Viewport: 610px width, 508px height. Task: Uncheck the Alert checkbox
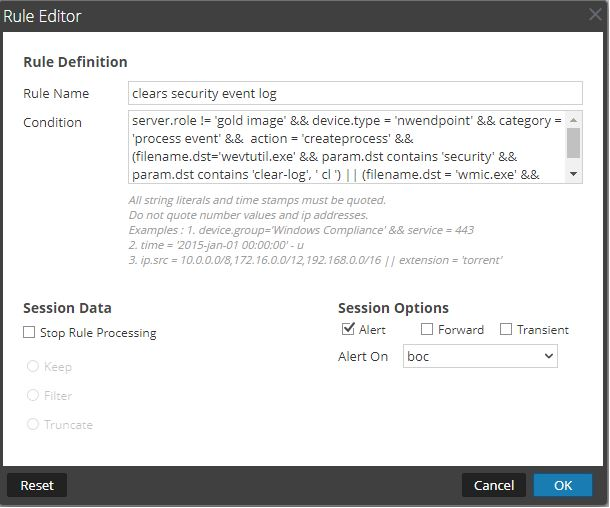348,329
